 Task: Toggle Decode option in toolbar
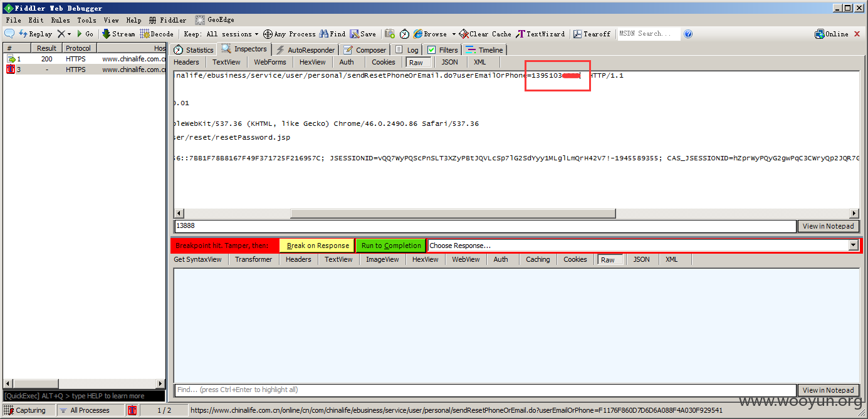click(x=157, y=34)
